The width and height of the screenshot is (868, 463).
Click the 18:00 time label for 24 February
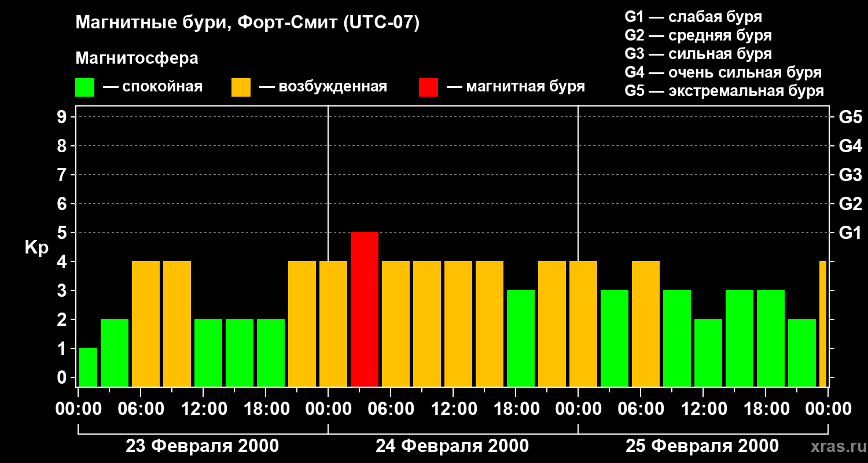(516, 409)
